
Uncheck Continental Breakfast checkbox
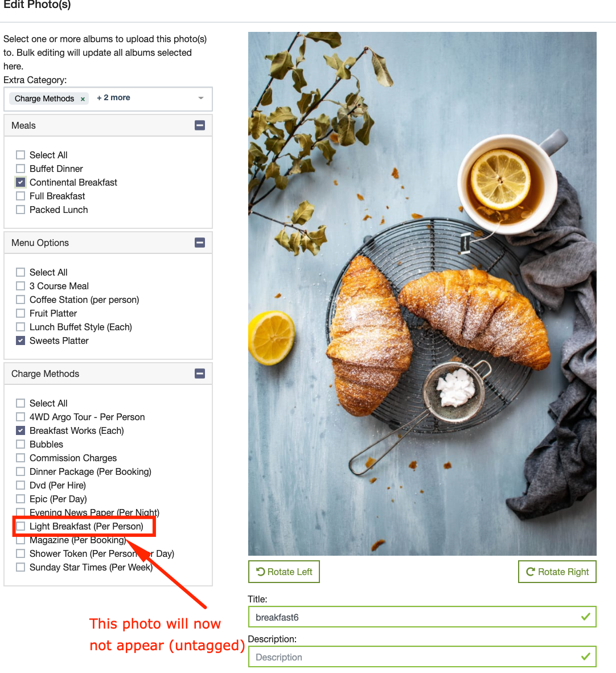point(20,182)
